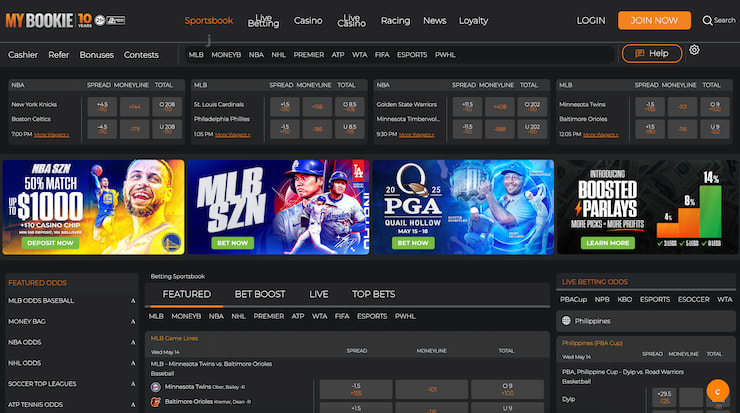Switch to the BET BOOST tab
740x413 pixels.
(x=260, y=294)
